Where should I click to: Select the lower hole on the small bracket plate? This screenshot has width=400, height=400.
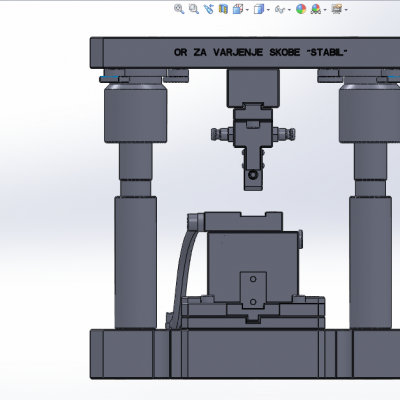(253, 302)
